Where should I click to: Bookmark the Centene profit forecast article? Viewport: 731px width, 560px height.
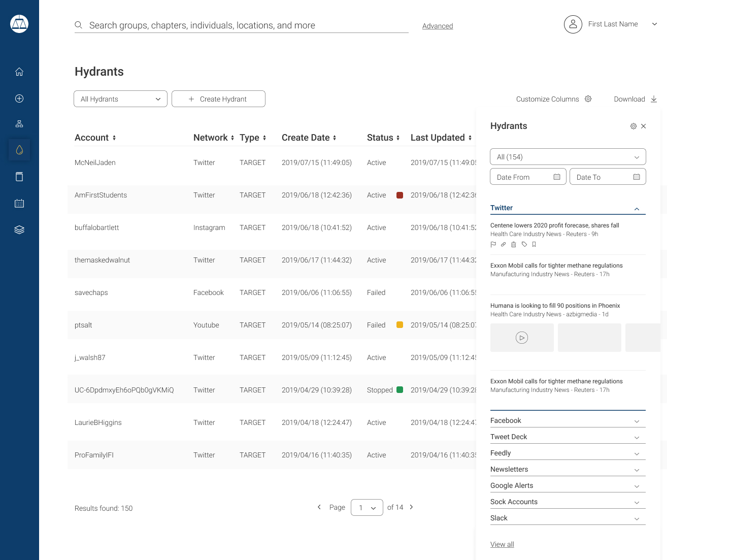534,245
